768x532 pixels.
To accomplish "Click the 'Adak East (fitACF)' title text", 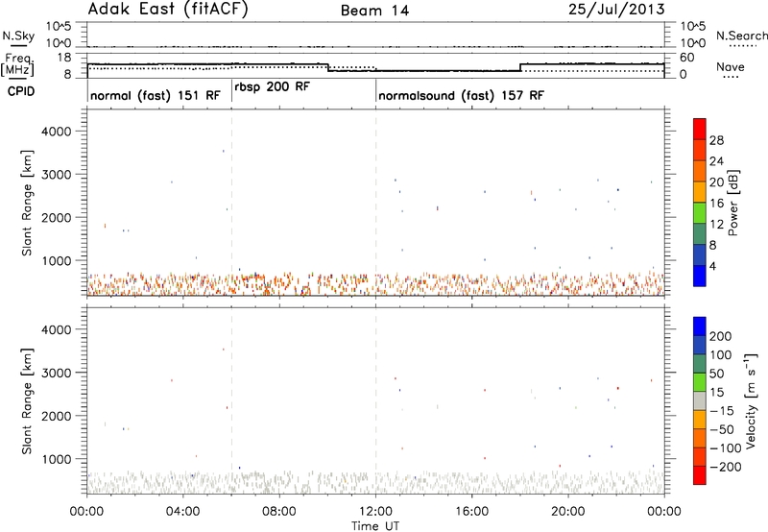I will click(168, 10).
